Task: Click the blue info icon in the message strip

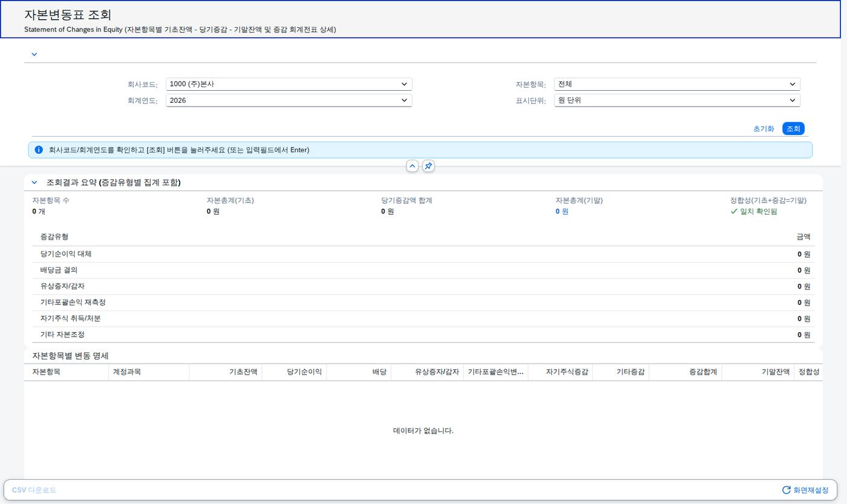Action: point(39,150)
